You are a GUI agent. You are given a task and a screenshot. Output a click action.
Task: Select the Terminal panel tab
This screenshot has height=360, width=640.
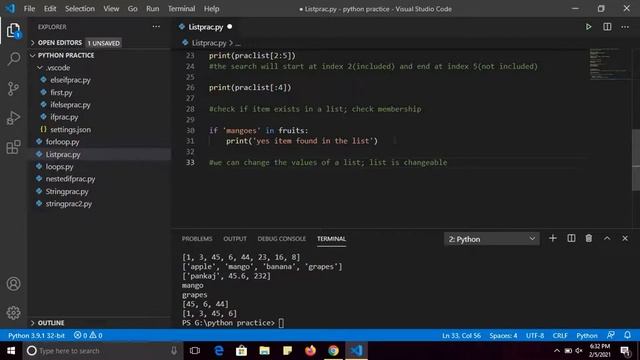click(x=331, y=239)
